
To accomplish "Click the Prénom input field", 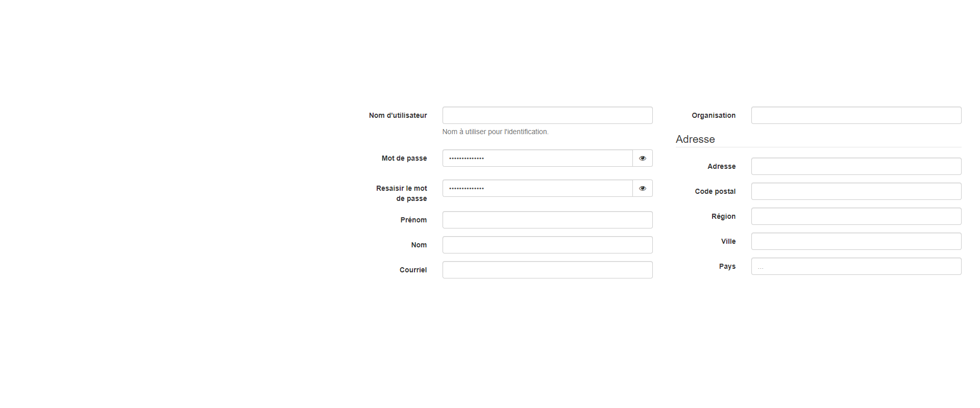I will (547, 220).
